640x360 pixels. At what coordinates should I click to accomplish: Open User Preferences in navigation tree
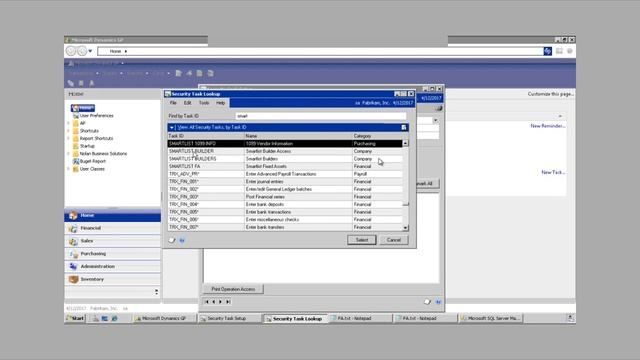point(96,116)
